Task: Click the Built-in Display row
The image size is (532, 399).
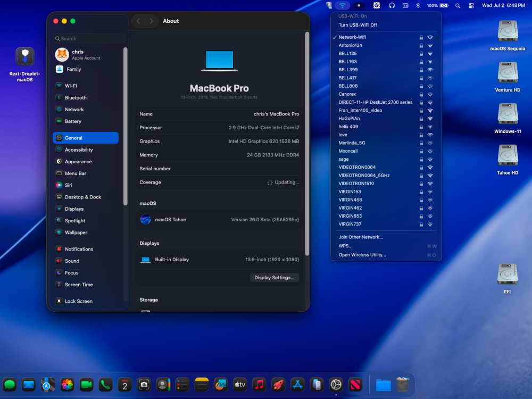Action: [x=219, y=260]
